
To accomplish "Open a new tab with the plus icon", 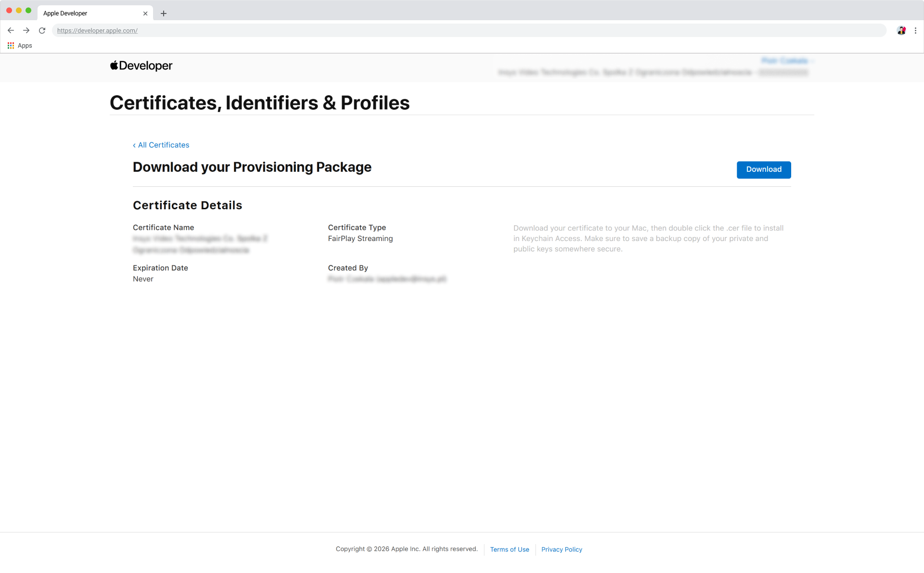I will click(x=164, y=13).
